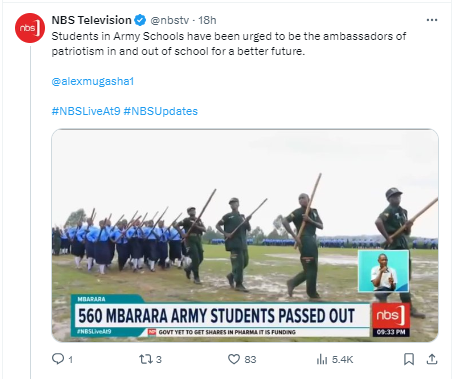Bookmark this tweet
This screenshot has height=379, width=453.
409,359
